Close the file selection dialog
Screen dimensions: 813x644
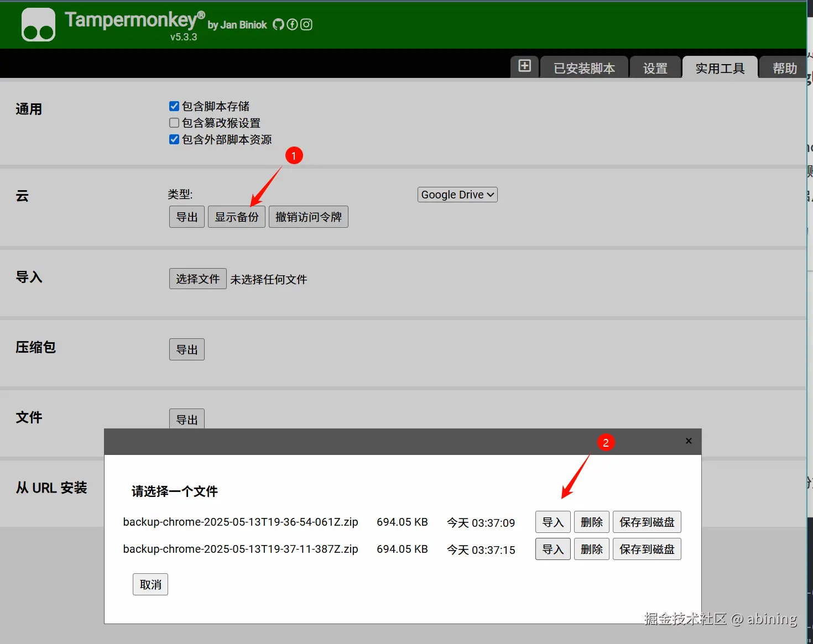point(689,441)
